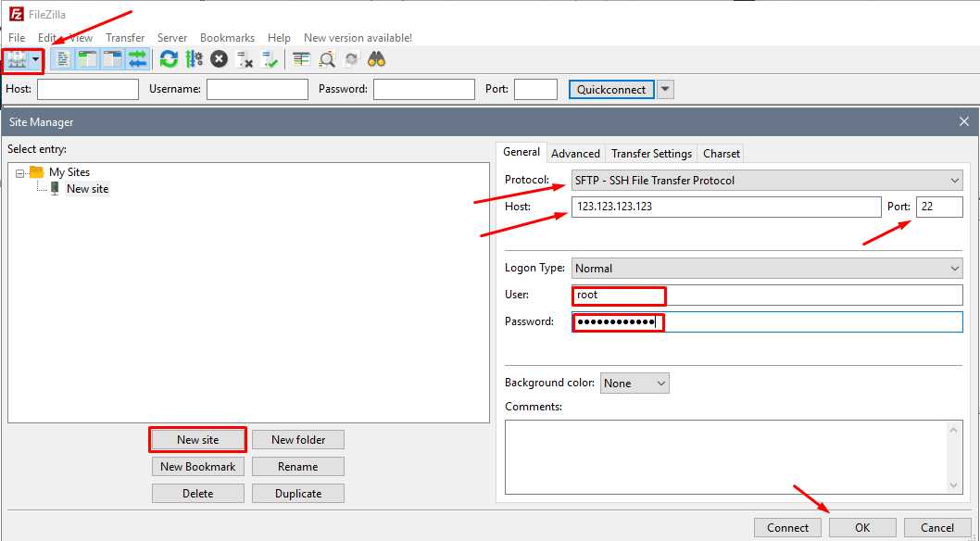Select the New site tree entry
This screenshot has height=541, width=980.
tap(87, 189)
